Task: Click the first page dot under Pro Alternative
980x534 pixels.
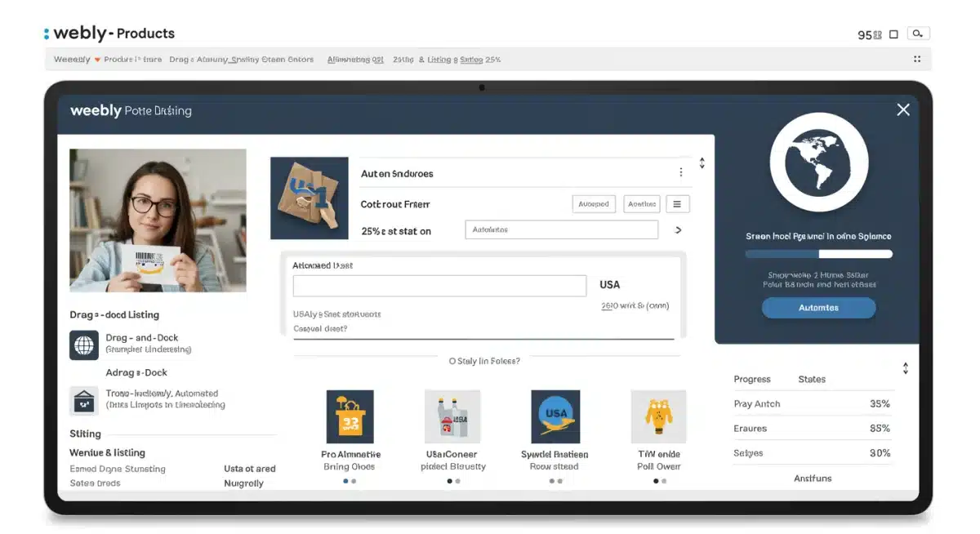Action: coord(345,481)
